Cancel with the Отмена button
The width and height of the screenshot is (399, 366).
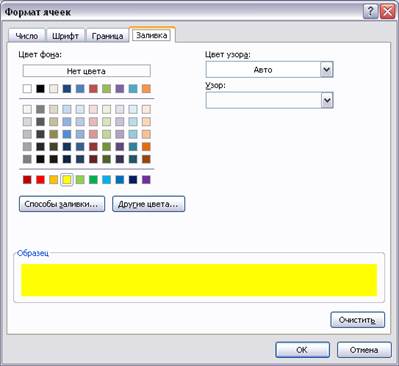click(x=364, y=350)
